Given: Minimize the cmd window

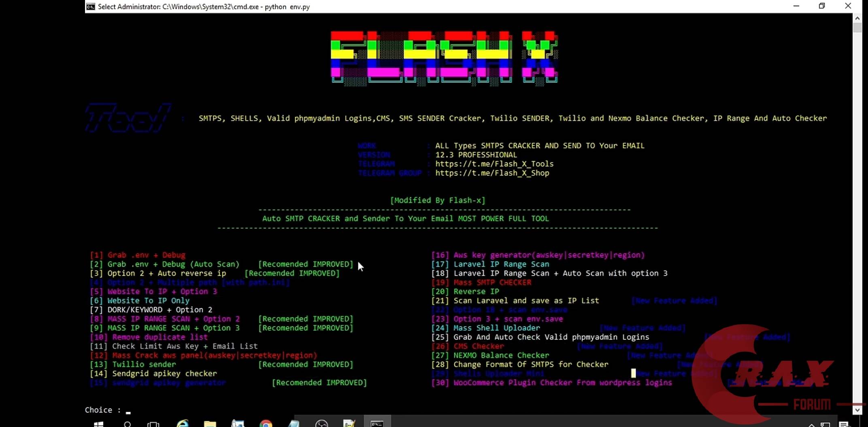Looking at the screenshot, I should pyautogui.click(x=796, y=6).
